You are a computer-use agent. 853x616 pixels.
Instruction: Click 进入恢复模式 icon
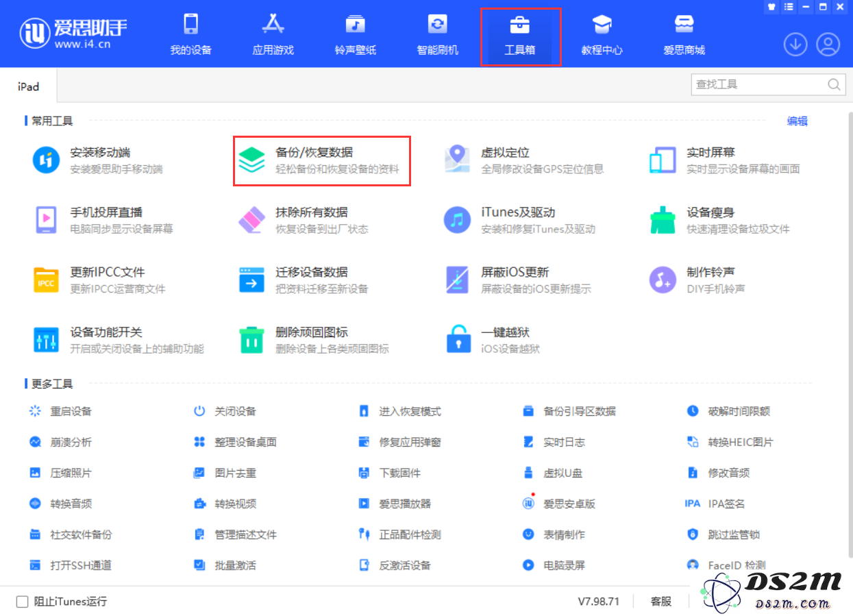[x=364, y=411]
